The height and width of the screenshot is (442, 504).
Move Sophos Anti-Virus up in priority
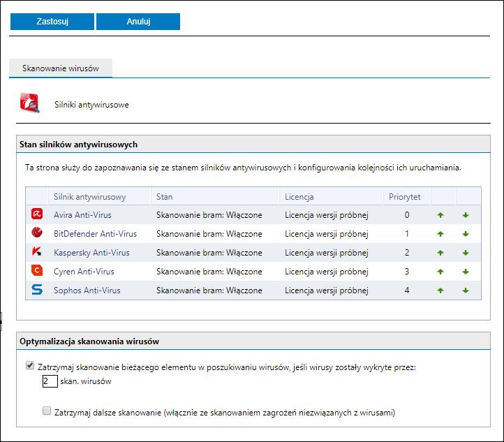(440, 290)
